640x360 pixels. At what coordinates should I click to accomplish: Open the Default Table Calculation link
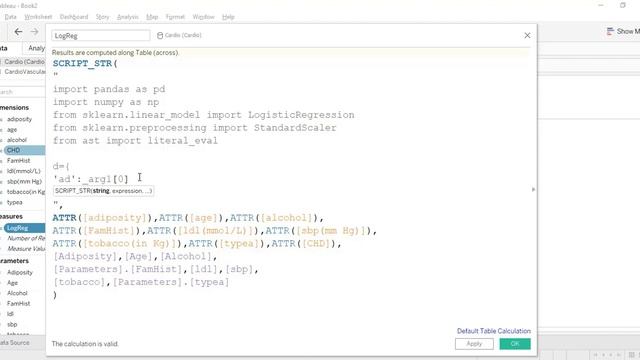pyautogui.click(x=494, y=331)
